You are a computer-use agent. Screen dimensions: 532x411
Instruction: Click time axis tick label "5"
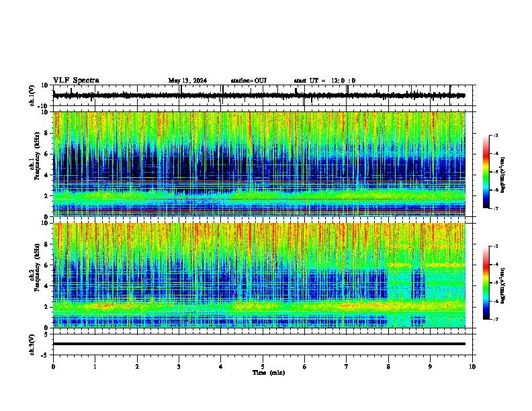click(x=263, y=367)
